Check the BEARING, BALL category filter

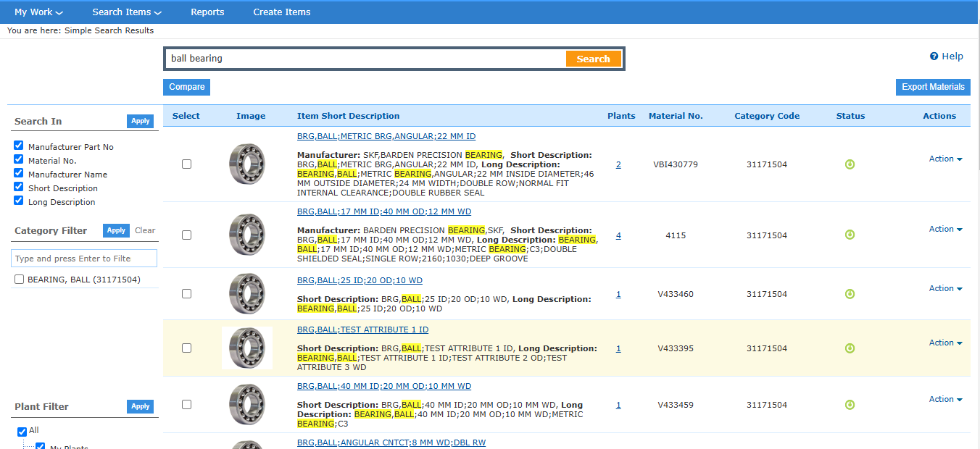tap(20, 280)
